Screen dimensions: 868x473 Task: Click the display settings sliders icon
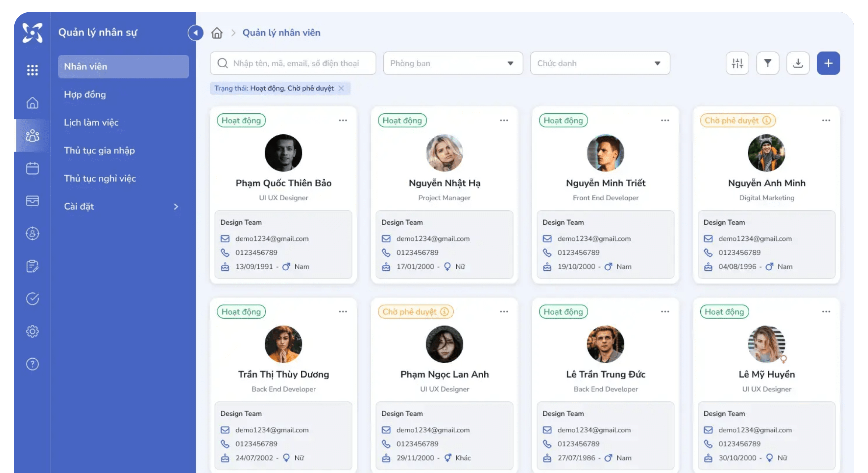point(737,63)
